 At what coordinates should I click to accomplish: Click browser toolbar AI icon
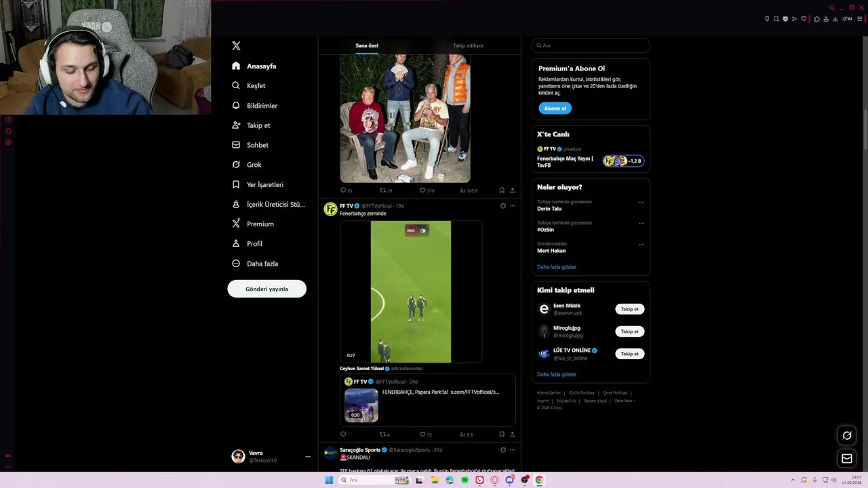(847, 19)
